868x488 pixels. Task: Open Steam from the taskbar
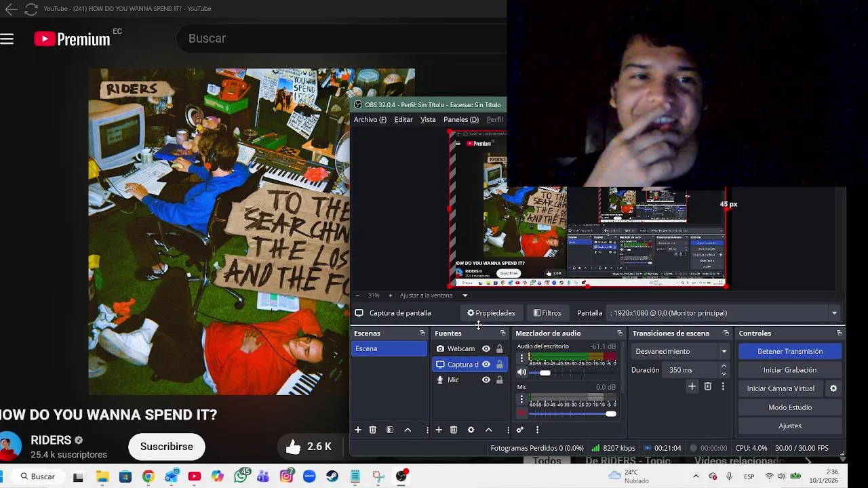point(332,476)
